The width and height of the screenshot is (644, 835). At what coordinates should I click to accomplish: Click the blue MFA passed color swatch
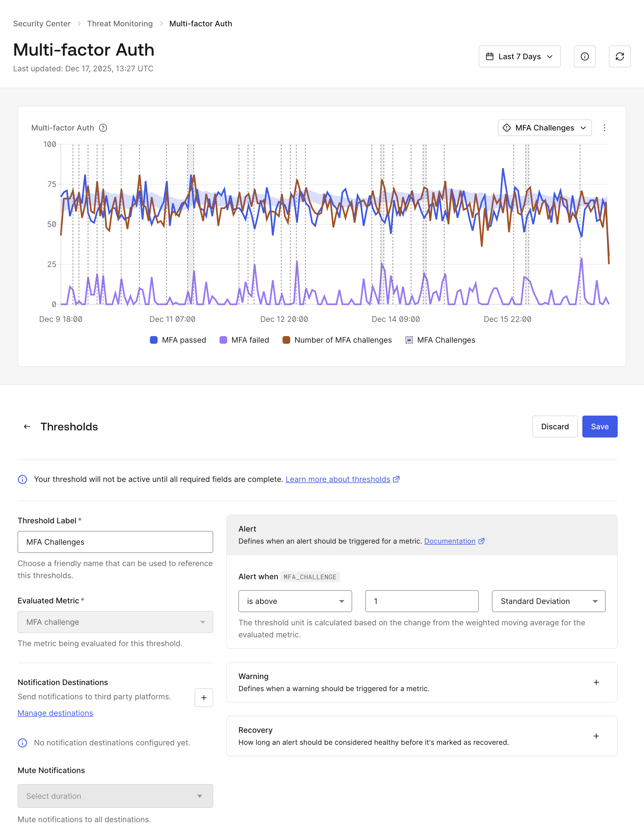click(154, 340)
